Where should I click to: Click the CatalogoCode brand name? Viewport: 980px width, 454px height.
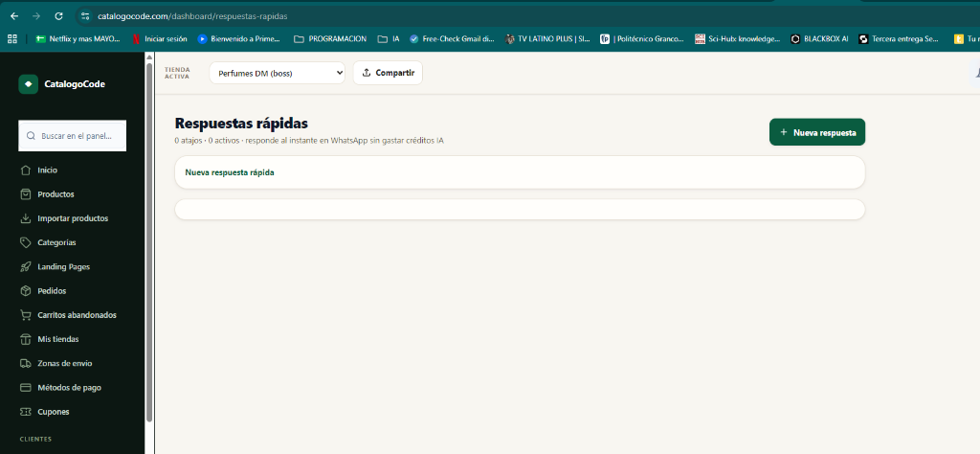tap(75, 84)
